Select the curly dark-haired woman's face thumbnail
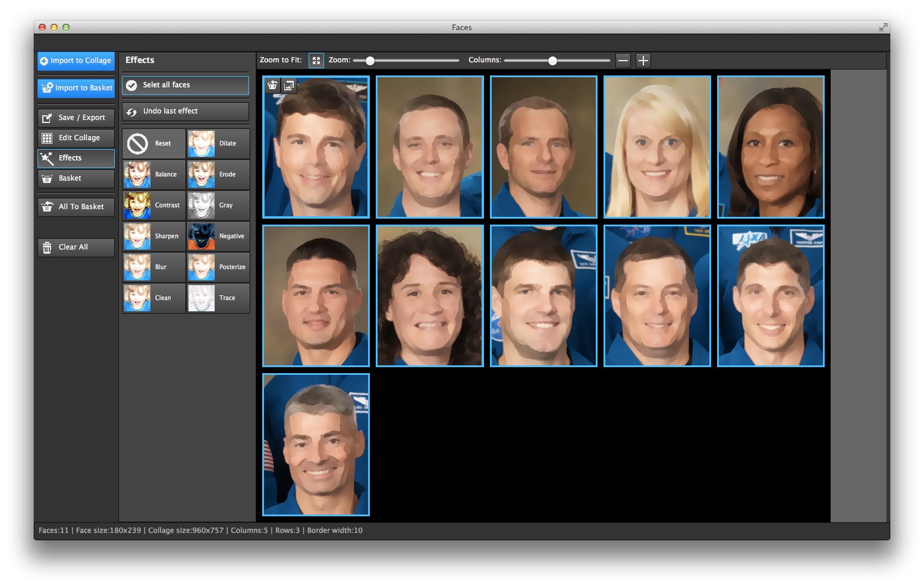The height and width of the screenshot is (587, 924). click(430, 296)
